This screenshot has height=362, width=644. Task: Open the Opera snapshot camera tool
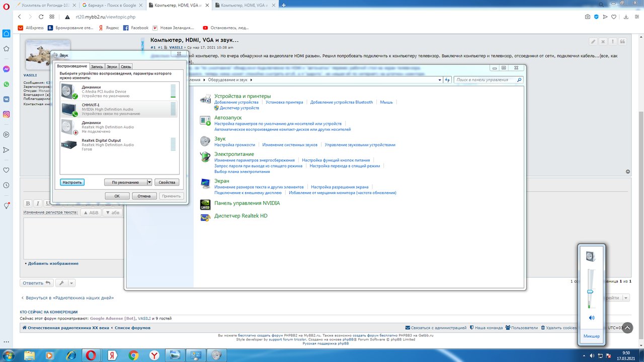(x=587, y=17)
